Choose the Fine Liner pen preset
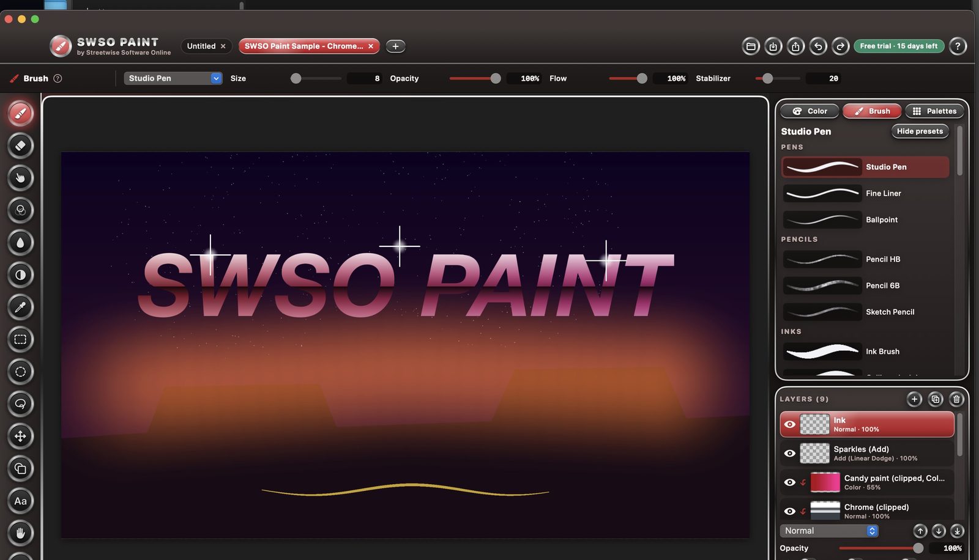 [x=865, y=193]
